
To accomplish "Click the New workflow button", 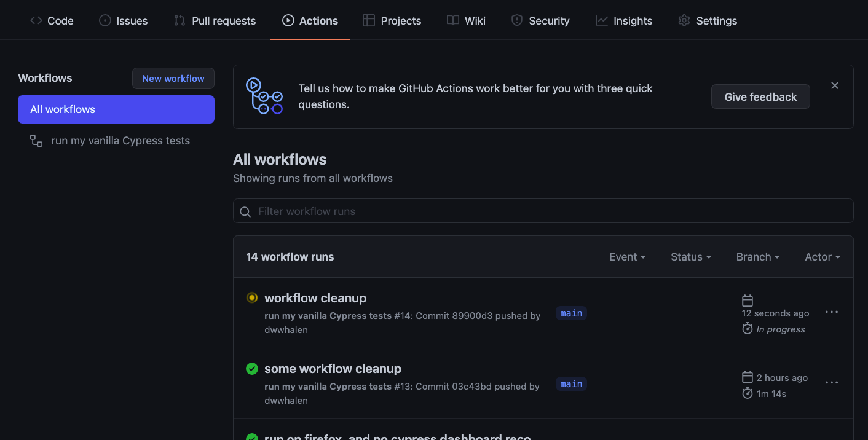I will 173,79.
